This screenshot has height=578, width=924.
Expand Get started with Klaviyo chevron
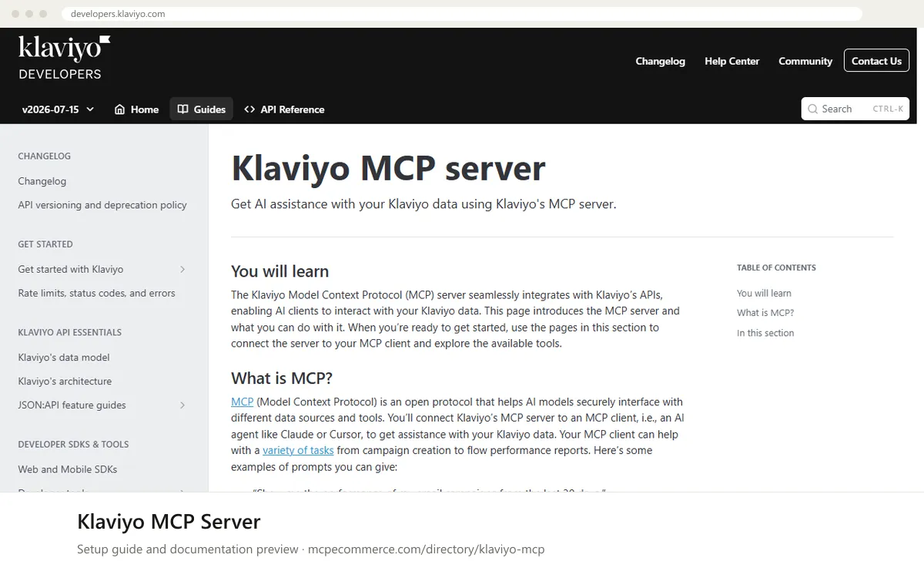[182, 269]
